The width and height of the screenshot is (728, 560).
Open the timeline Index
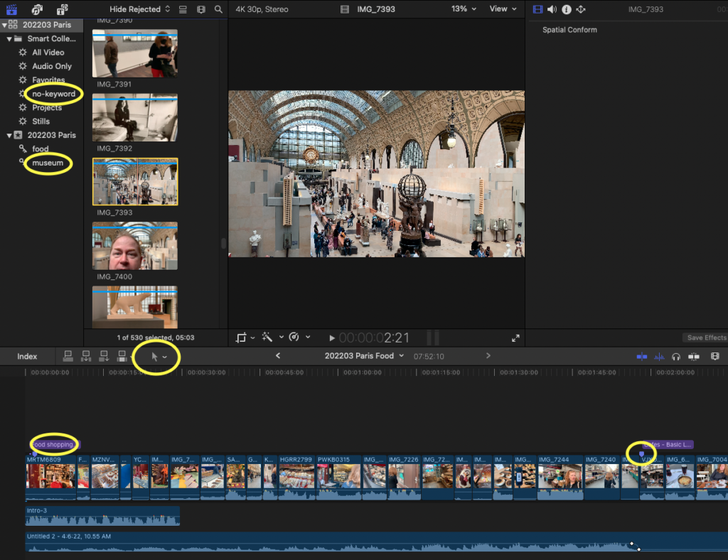[27, 356]
